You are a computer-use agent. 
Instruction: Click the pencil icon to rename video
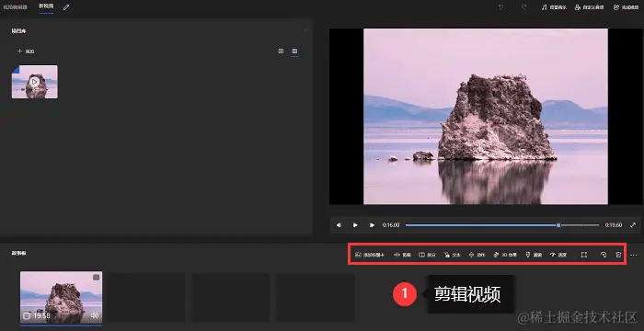66,7
